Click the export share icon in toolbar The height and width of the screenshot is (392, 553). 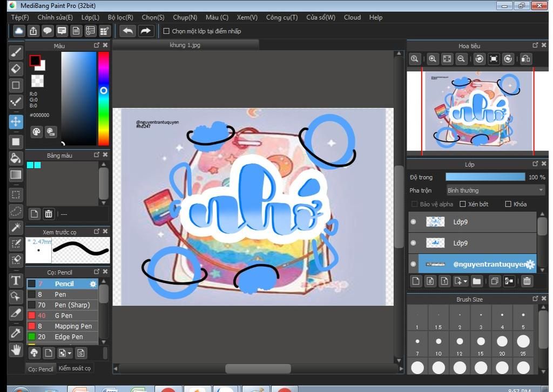point(33,31)
